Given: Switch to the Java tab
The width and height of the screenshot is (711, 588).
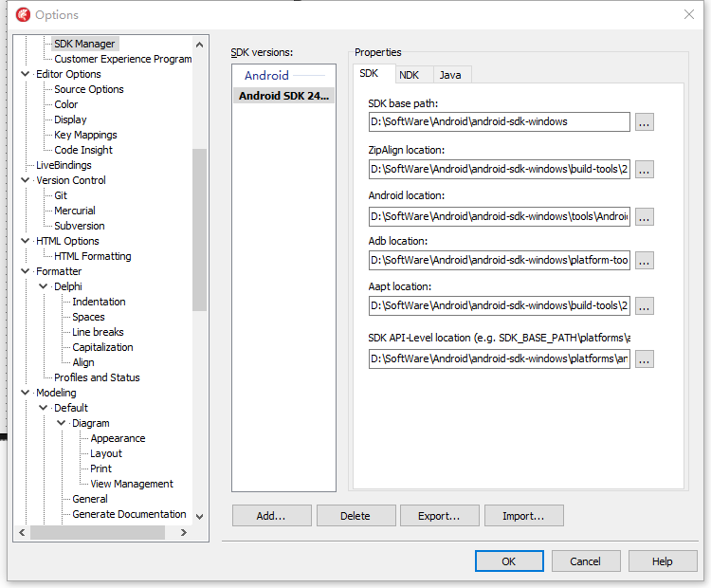Looking at the screenshot, I should [x=450, y=75].
